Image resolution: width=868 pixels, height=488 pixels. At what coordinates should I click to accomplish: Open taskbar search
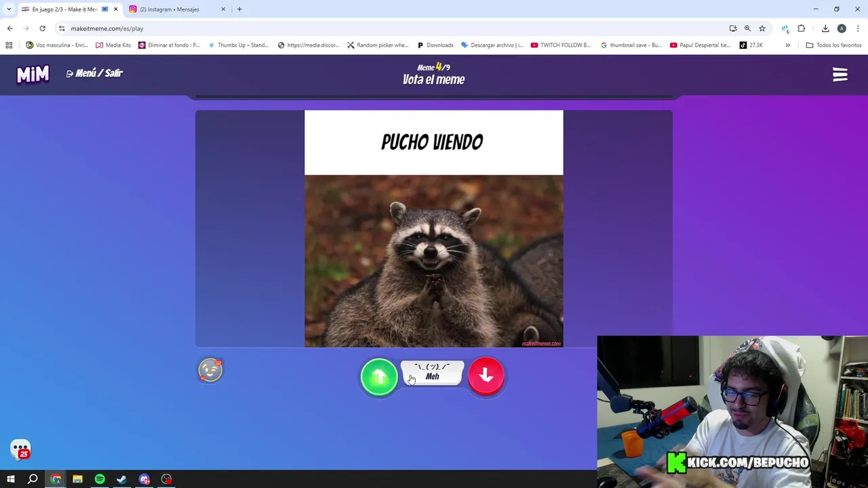click(33, 479)
